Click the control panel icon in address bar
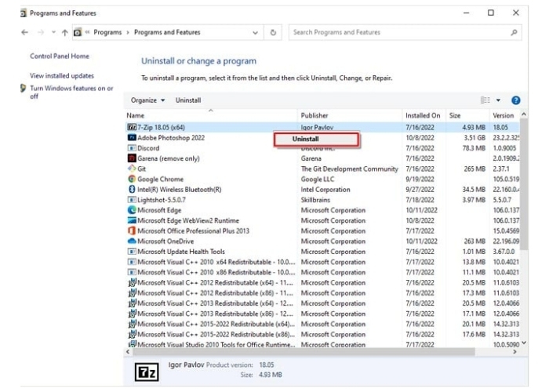Screen dimensions: 549x392 pyautogui.click(x=78, y=33)
